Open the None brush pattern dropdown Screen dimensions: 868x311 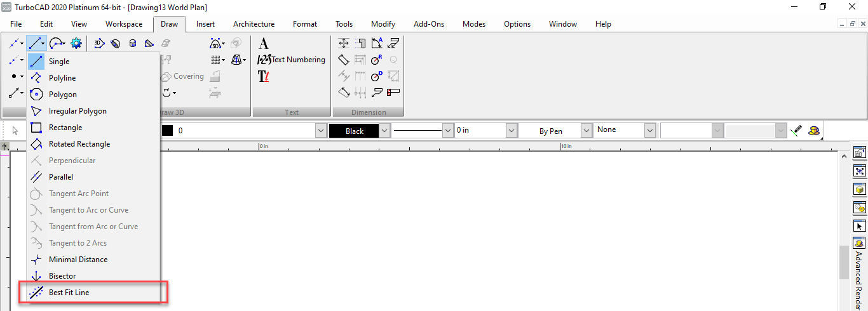pos(649,130)
